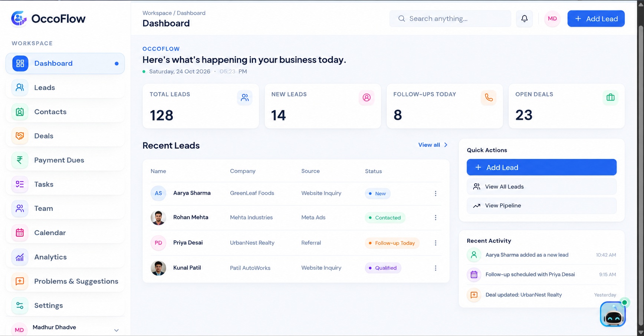Click the Deal updated activity icon
The width and height of the screenshot is (644, 336).
pyautogui.click(x=474, y=295)
